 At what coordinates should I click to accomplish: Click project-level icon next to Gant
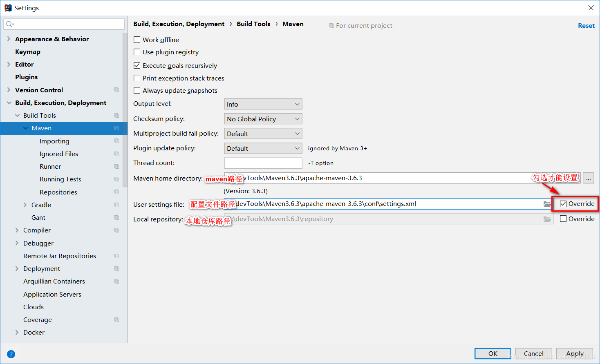coord(117,217)
